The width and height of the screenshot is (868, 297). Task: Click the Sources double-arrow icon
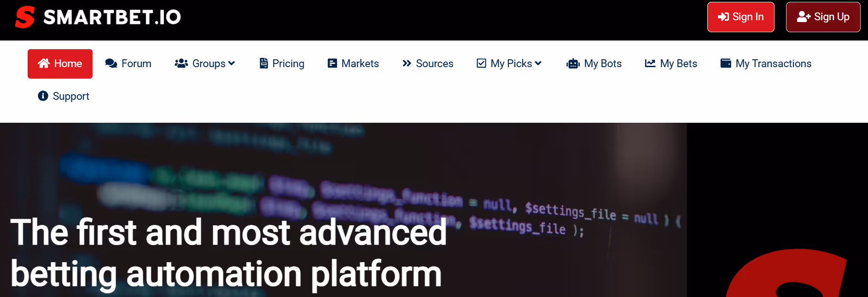coord(407,63)
